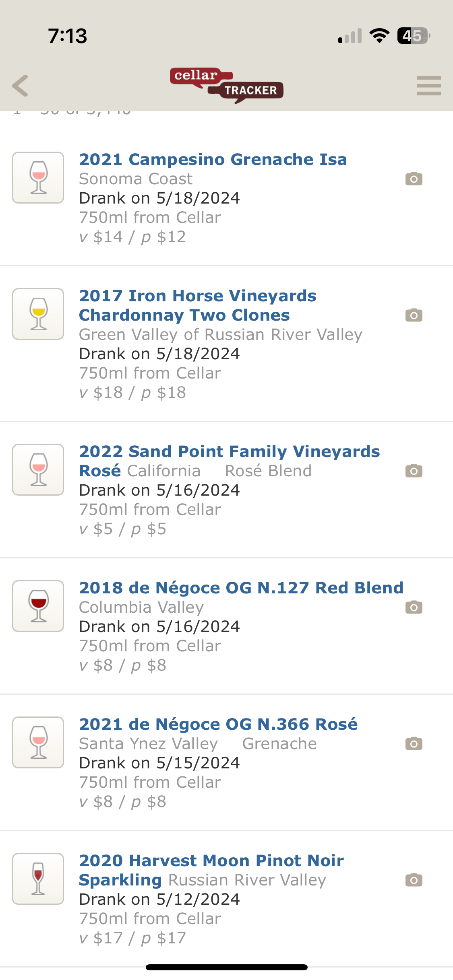The image size is (453, 980).
Task: Open 2018 de Négoce OG N.127 Red Blend
Action: 241,588
